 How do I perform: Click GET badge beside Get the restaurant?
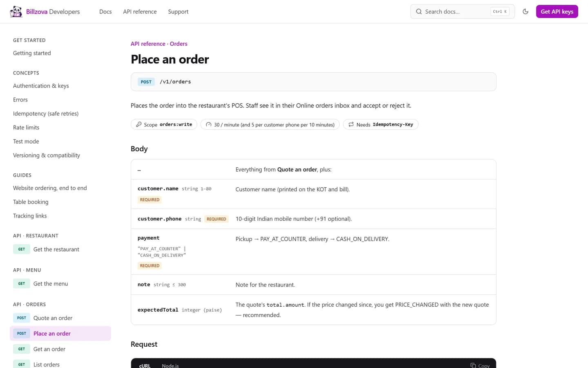tap(22, 249)
